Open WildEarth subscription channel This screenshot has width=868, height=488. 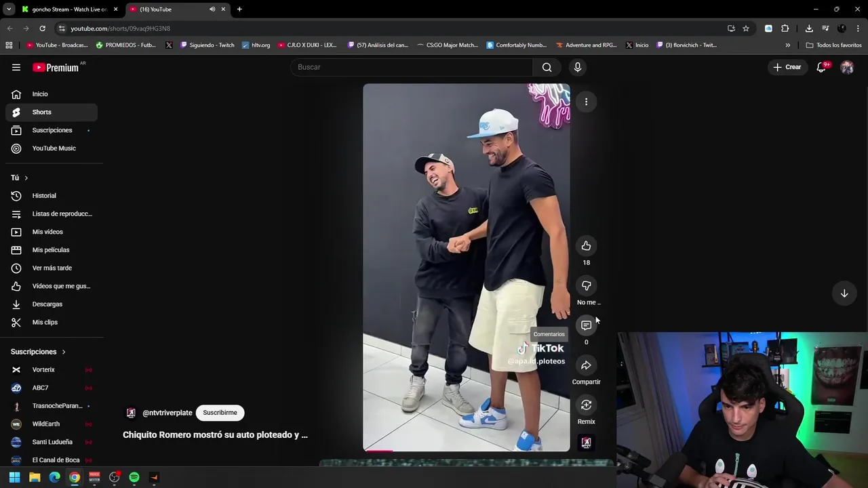(52, 424)
